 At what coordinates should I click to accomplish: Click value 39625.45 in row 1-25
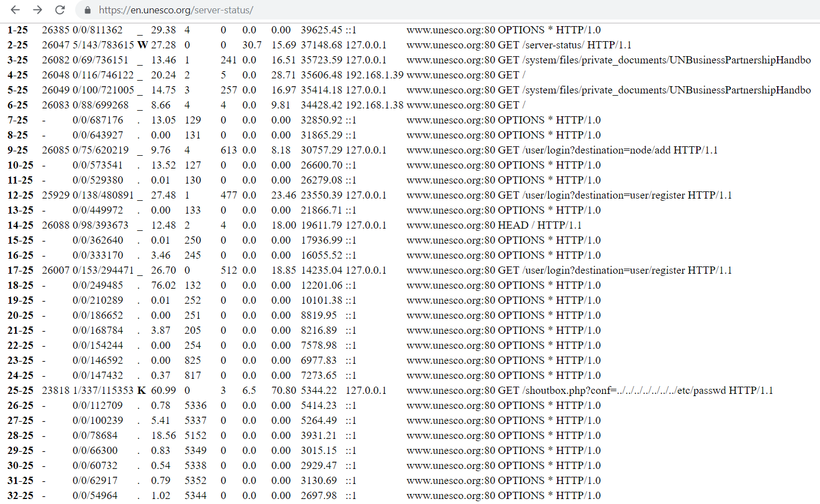[x=322, y=30]
